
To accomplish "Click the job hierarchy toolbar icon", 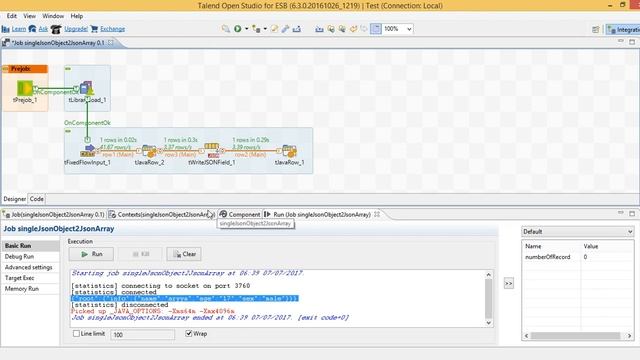I will [x=256, y=29].
